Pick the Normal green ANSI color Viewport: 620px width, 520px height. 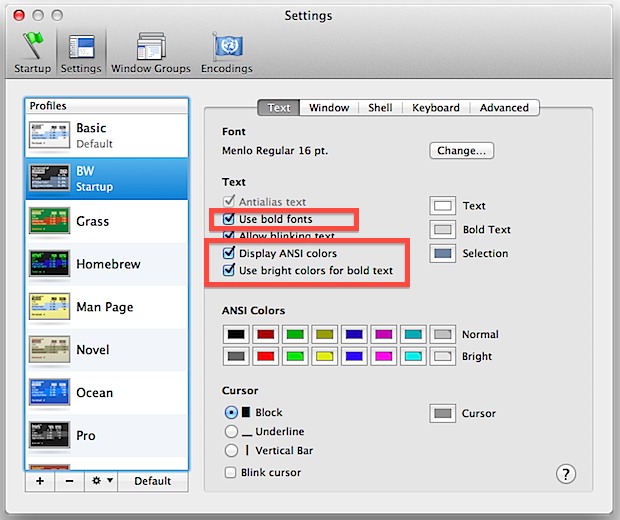[x=295, y=335]
